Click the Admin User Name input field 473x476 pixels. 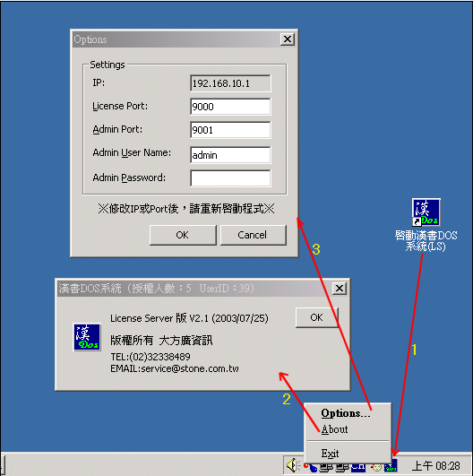[230, 155]
